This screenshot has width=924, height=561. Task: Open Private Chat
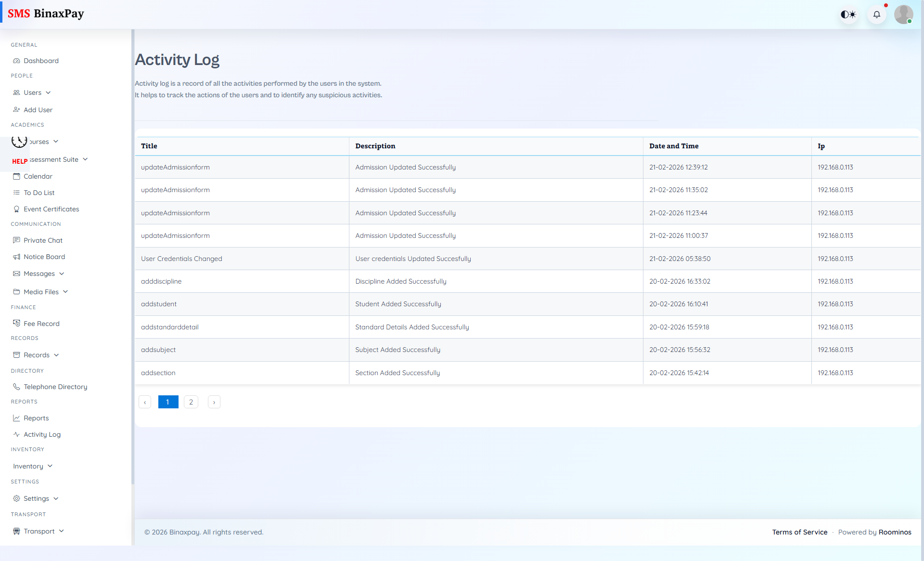(x=43, y=240)
